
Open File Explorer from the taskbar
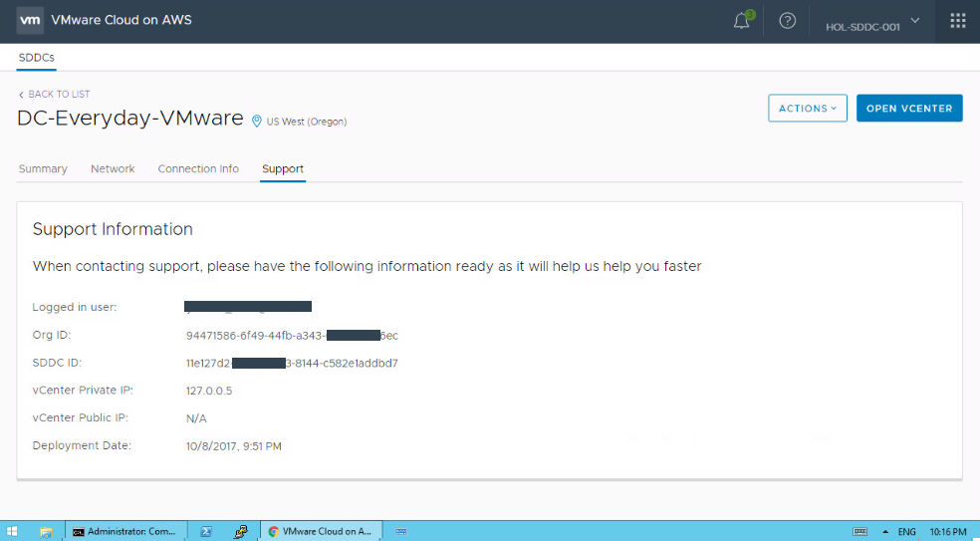[46, 532]
